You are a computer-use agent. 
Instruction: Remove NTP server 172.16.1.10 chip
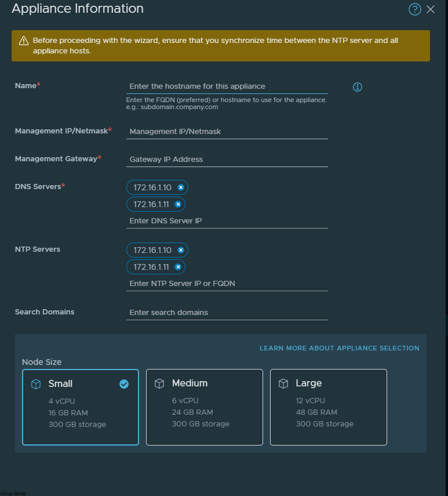[181, 250]
